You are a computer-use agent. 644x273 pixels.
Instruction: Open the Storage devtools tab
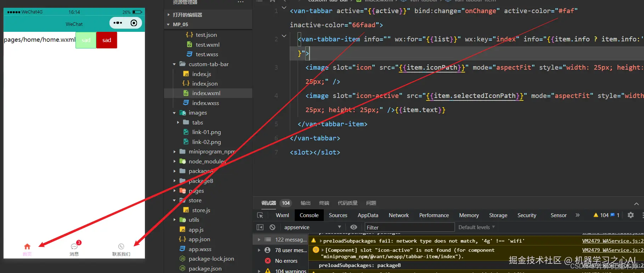pyautogui.click(x=498, y=215)
